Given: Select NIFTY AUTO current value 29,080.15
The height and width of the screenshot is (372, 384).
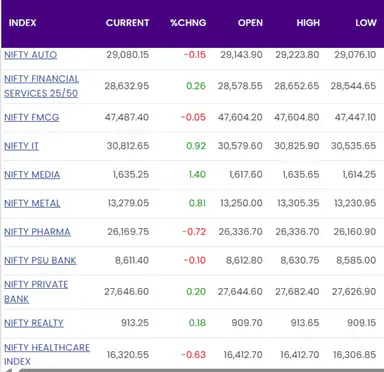Looking at the screenshot, I should tap(128, 55).
